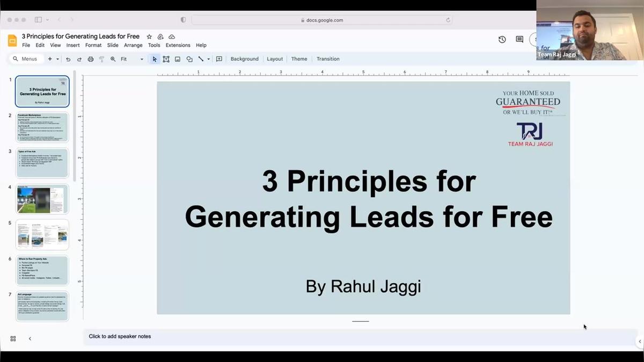Redo the last action
The image size is (644, 362).
pyautogui.click(x=79, y=59)
